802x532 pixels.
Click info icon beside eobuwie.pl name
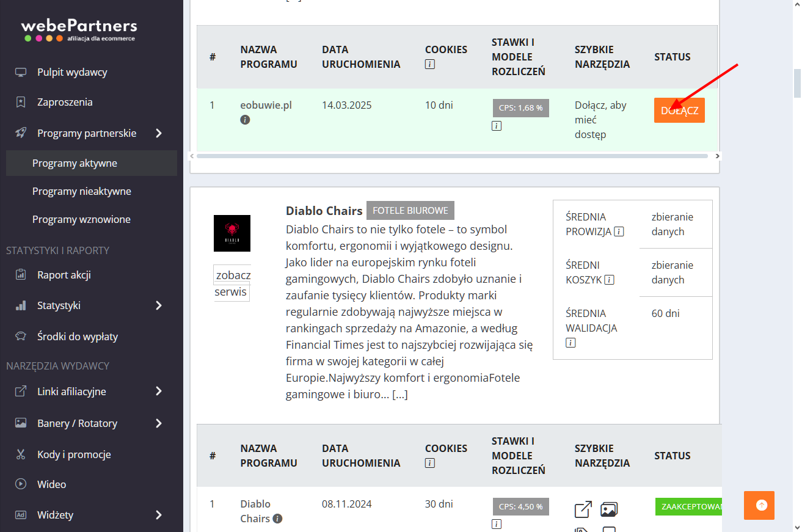click(x=245, y=120)
